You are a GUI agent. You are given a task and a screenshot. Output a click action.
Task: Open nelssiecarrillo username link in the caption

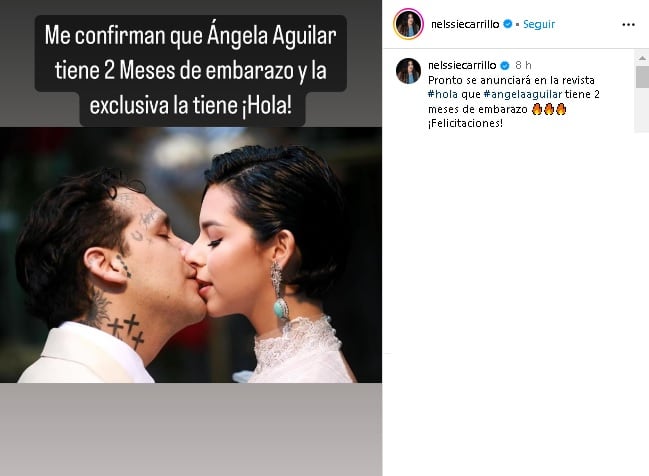point(462,65)
